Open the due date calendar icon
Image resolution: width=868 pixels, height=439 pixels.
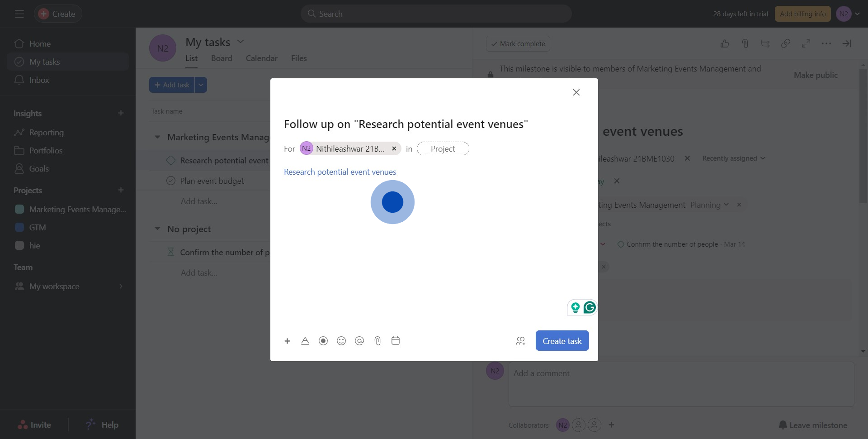tap(396, 341)
